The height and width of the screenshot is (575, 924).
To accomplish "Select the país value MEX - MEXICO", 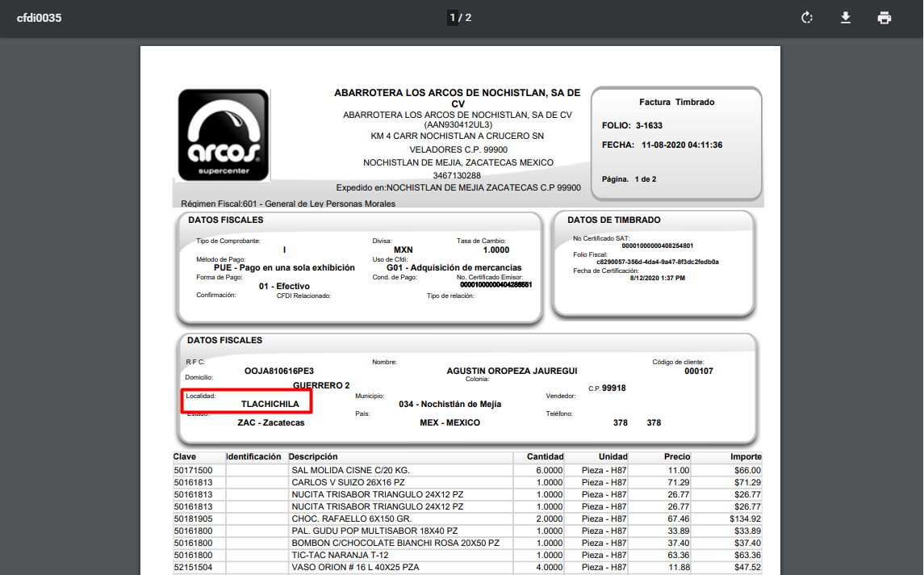I will click(449, 423).
